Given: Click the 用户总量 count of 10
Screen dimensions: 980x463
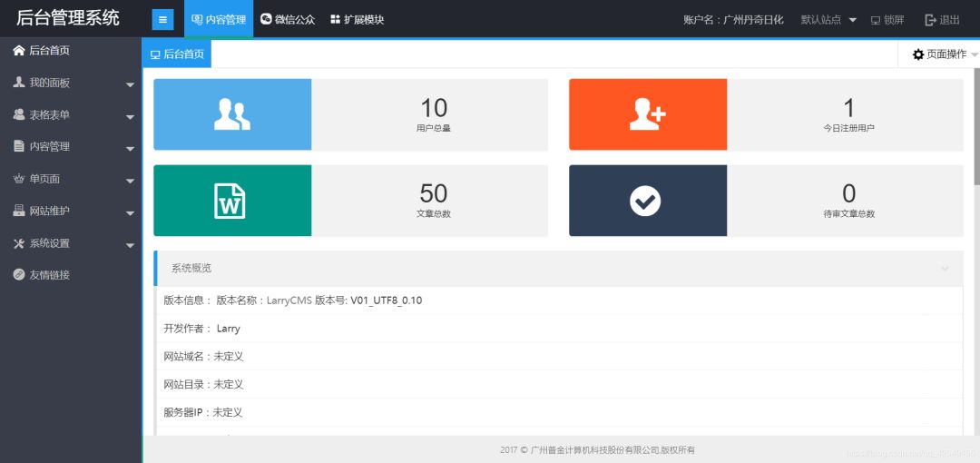Looking at the screenshot, I should (434, 108).
